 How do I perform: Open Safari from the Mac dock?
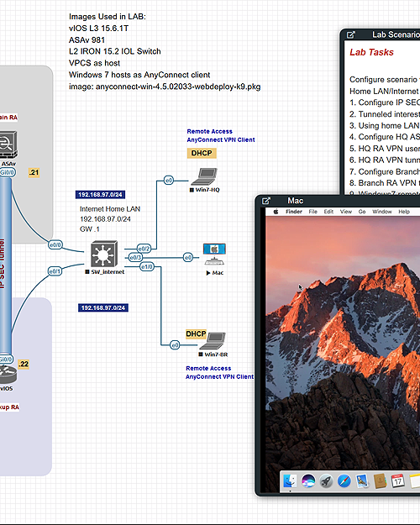[x=344, y=481]
